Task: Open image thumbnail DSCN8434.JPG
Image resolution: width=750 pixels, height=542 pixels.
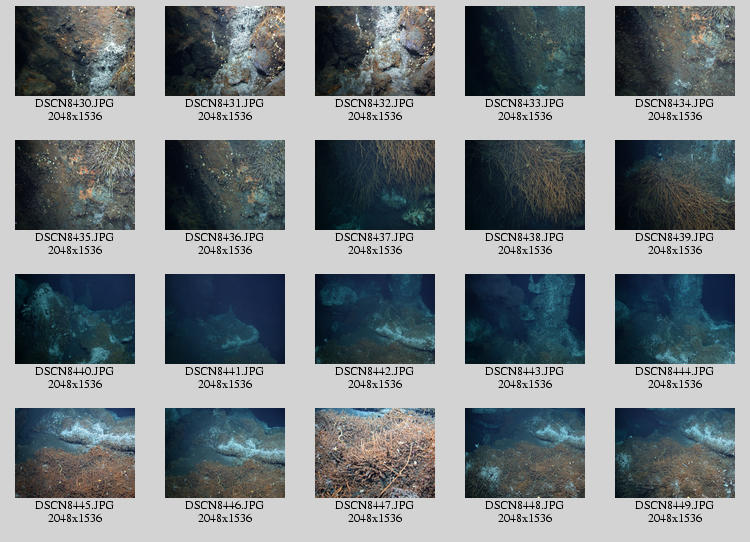Action: pyautogui.click(x=674, y=51)
